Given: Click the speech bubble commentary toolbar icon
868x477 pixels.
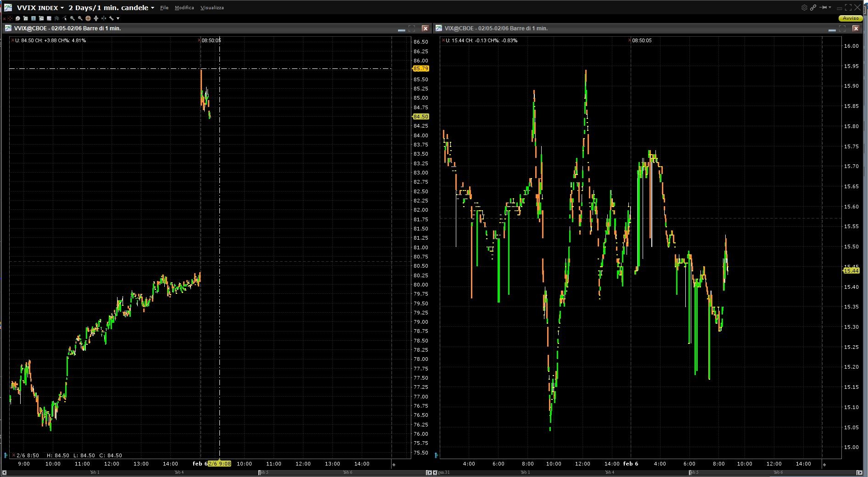Looking at the screenshot, I should [x=18, y=18].
